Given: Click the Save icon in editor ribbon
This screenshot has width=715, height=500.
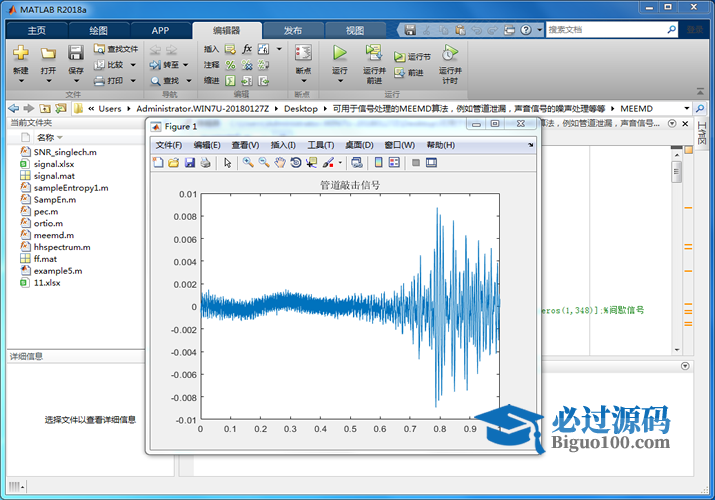Looking at the screenshot, I should 76,52.
